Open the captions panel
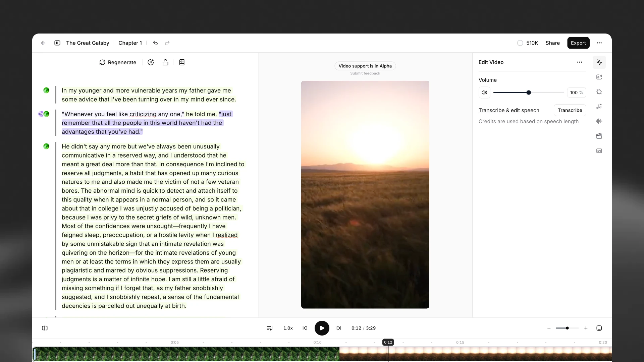The width and height of the screenshot is (644, 362). 599,150
